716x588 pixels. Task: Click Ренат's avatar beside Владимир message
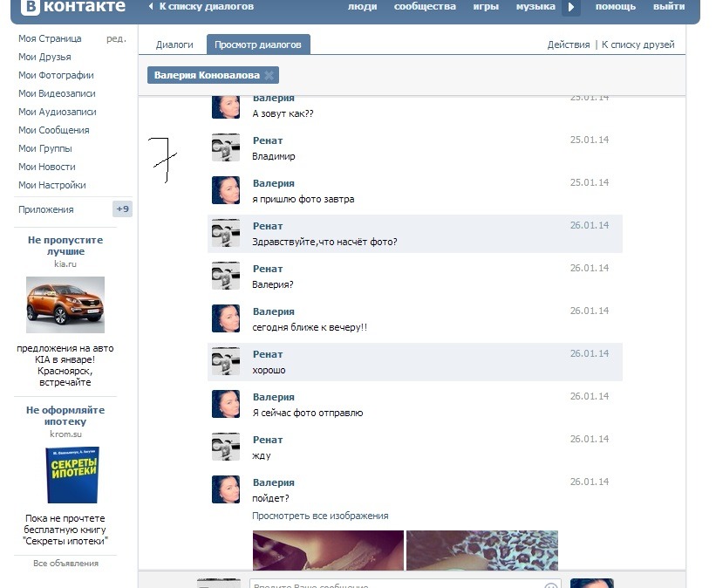click(226, 147)
